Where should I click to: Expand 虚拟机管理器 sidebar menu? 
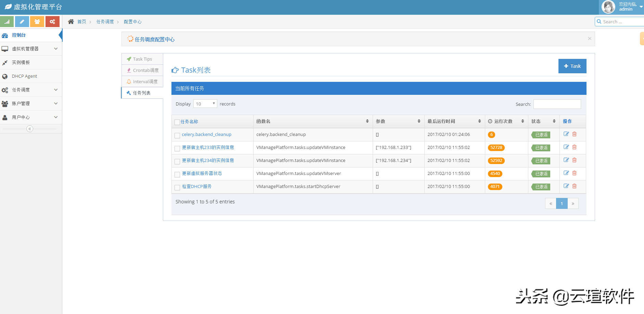(x=31, y=49)
